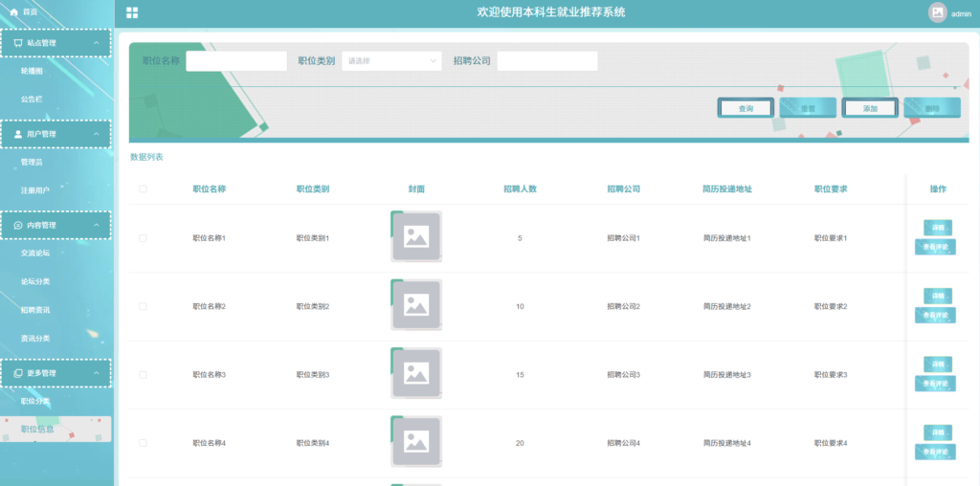This screenshot has height=486, width=980.
Task: Focus the 招聘公司 search input
Action: point(547,61)
